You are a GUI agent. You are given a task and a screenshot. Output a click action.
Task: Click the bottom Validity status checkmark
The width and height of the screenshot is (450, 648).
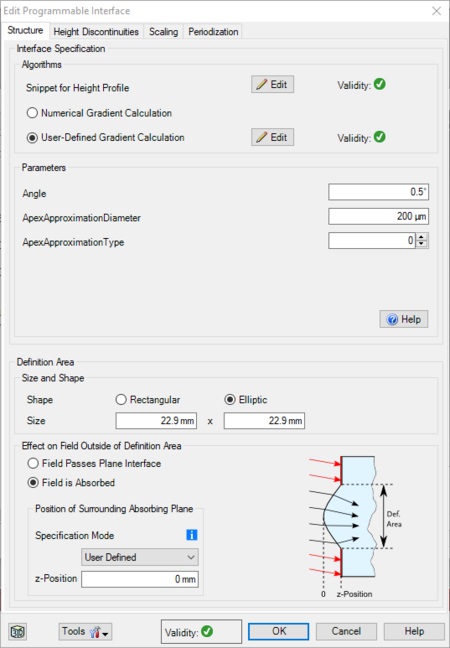tap(207, 631)
